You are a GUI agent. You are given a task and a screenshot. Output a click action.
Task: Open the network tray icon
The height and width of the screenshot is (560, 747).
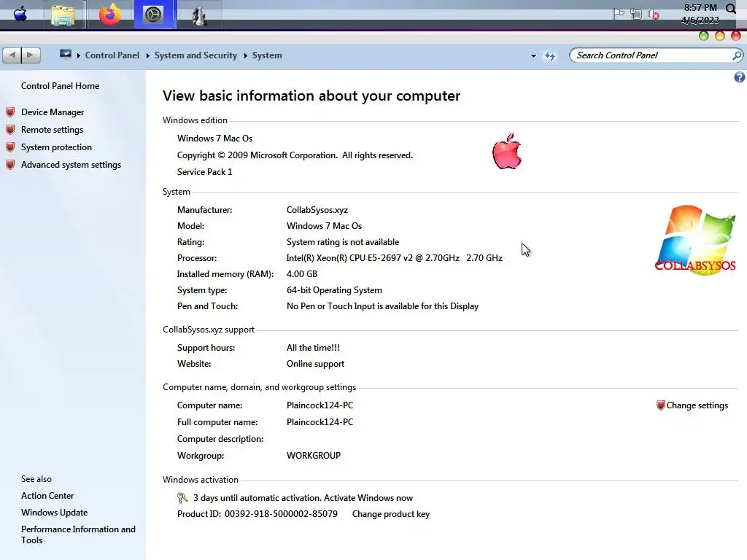tap(636, 14)
